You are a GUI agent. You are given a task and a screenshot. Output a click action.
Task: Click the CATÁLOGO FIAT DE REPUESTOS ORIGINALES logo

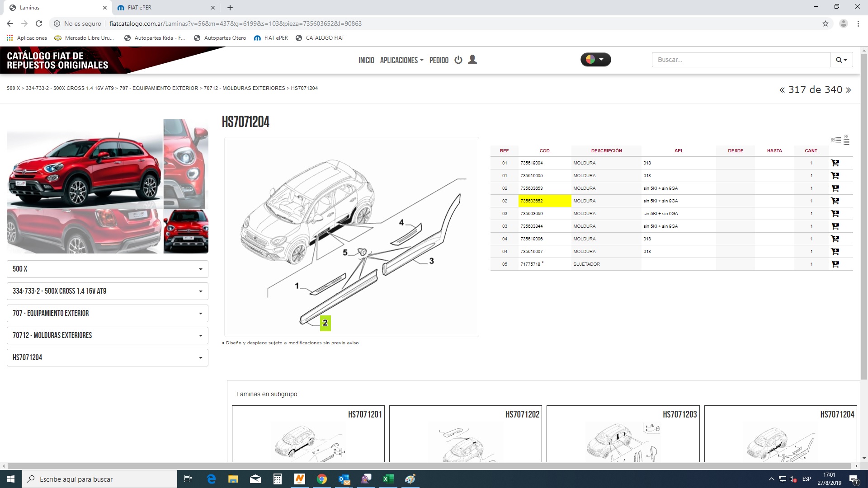pos(57,61)
